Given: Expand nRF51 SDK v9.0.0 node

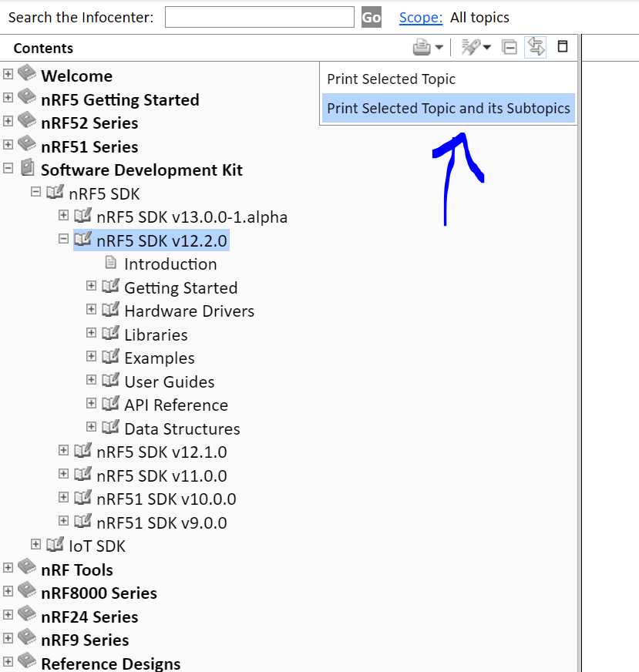Looking at the screenshot, I should pyautogui.click(x=63, y=521).
